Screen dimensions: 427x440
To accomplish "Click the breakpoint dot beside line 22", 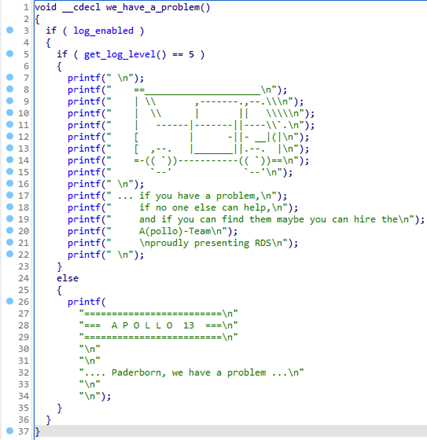I will pyautogui.click(x=10, y=254).
